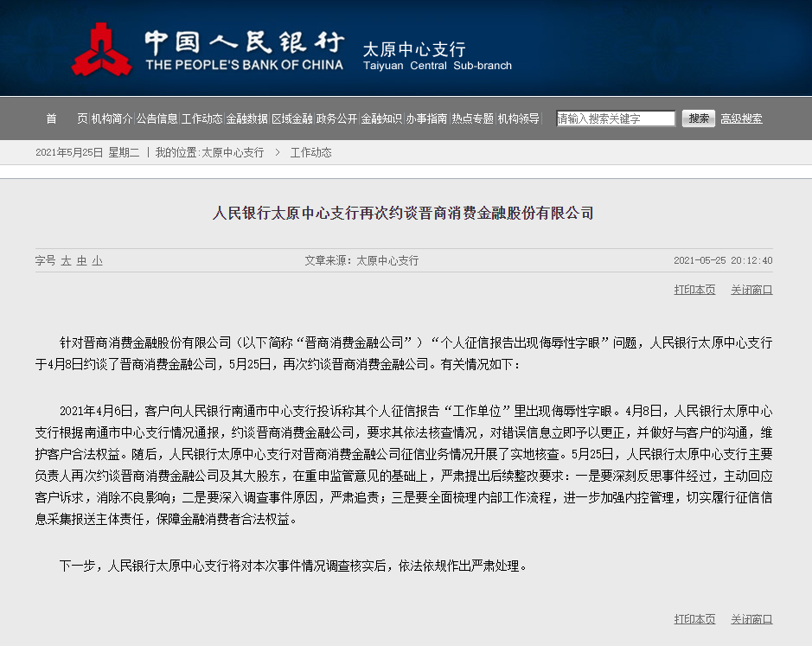The width and height of the screenshot is (812, 646).
Task: Click the People's Bank of China logo
Action: tap(102, 49)
